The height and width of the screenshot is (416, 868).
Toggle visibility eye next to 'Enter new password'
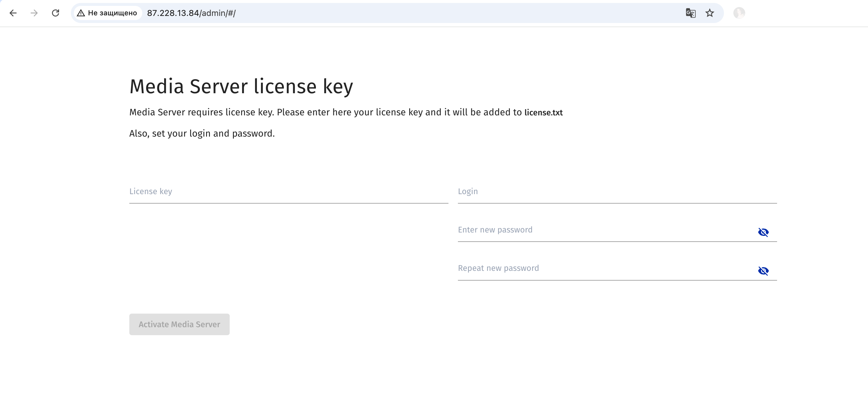click(x=763, y=232)
